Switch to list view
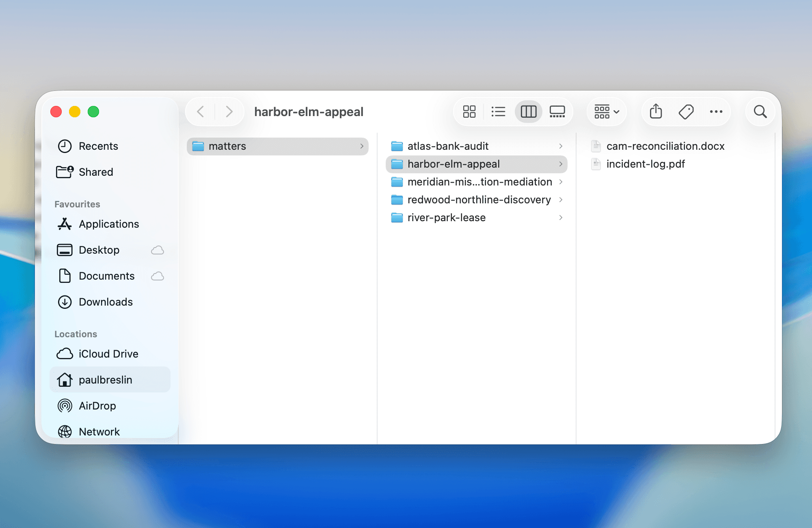Viewport: 812px width, 528px height. click(x=498, y=112)
